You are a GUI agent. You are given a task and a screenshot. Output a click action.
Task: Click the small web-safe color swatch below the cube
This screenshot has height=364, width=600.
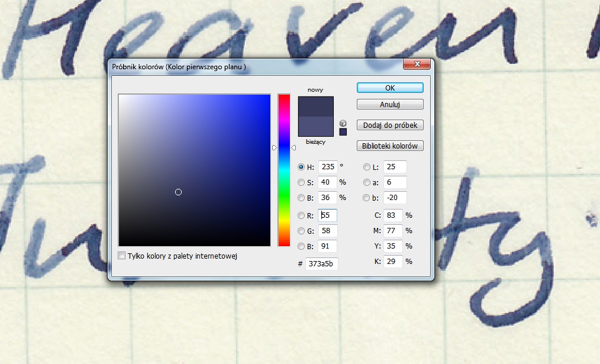coord(343,132)
